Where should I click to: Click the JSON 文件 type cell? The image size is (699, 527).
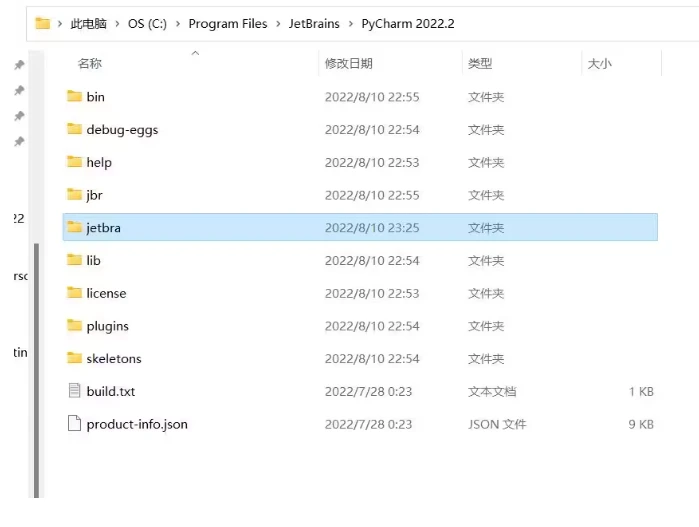497,424
